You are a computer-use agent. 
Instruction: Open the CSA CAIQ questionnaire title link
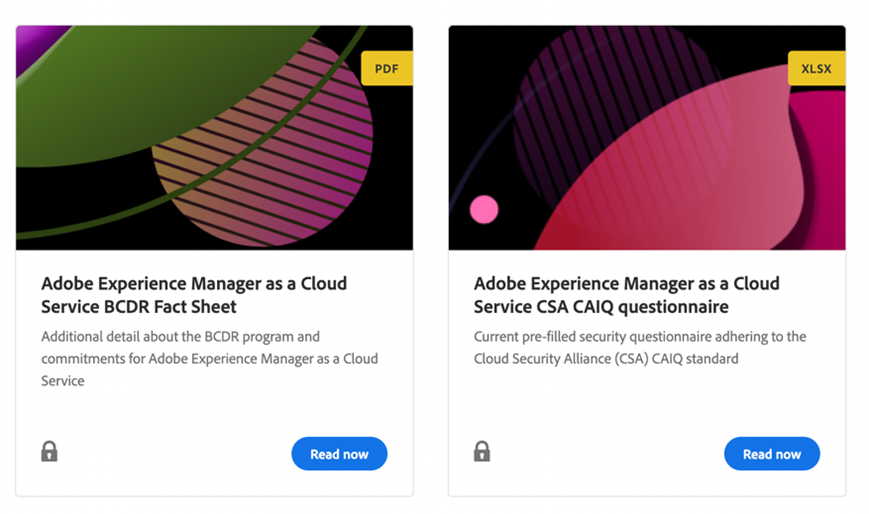coord(626,295)
